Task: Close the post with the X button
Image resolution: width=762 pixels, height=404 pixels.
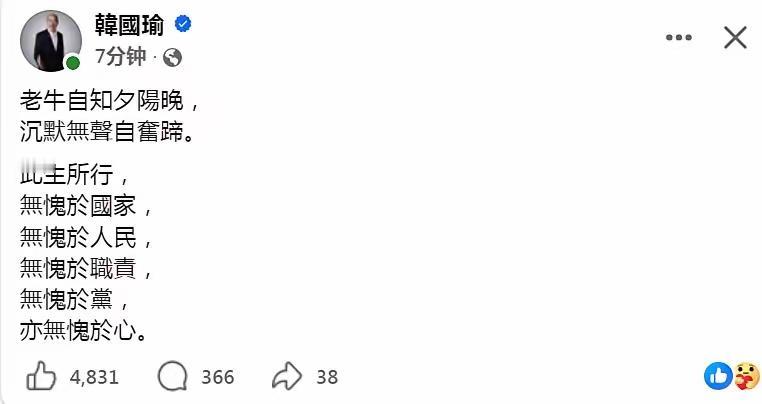Action: coord(735,38)
